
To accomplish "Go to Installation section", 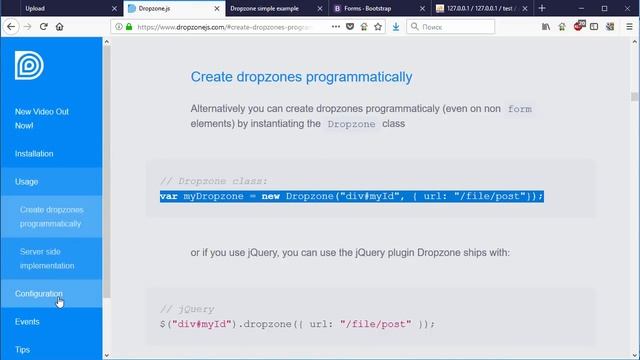I will (x=34, y=153).
